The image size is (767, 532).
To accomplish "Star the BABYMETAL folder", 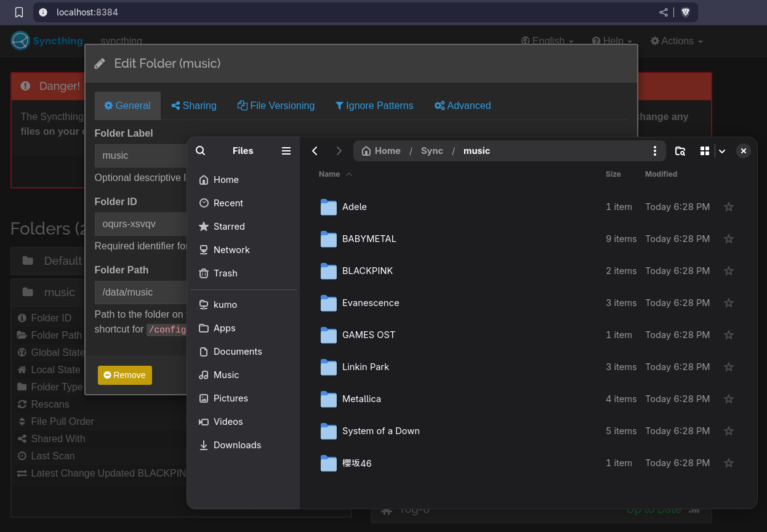I will click(729, 239).
